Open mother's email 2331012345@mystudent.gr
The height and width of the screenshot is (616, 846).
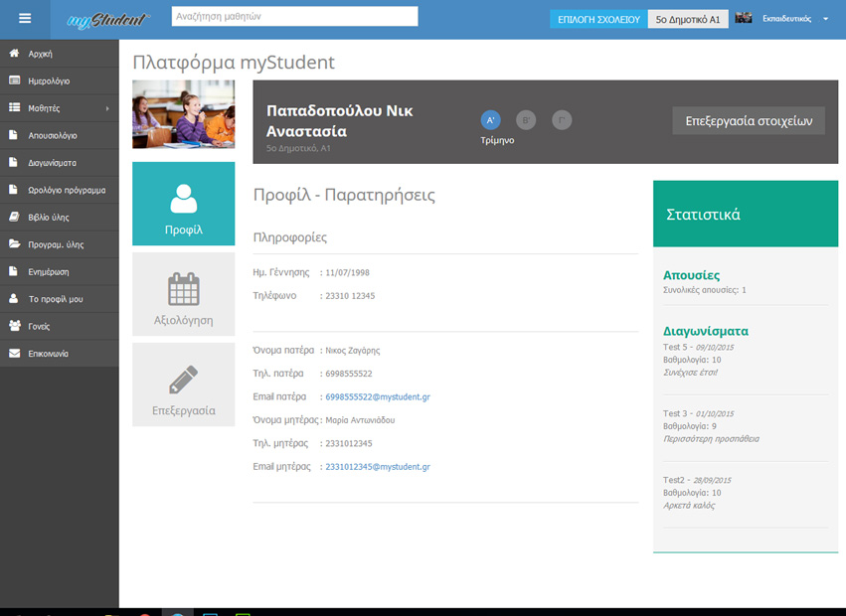(378, 467)
